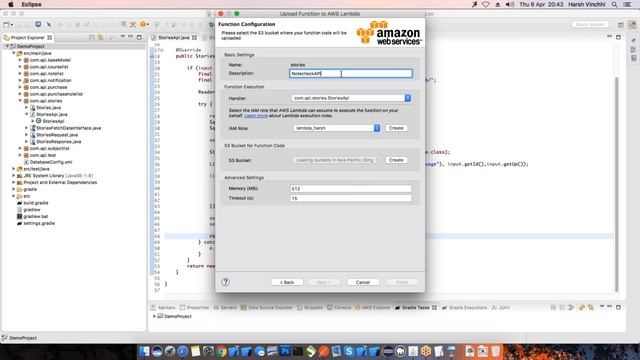Open the IAM Role dropdown

click(337, 128)
